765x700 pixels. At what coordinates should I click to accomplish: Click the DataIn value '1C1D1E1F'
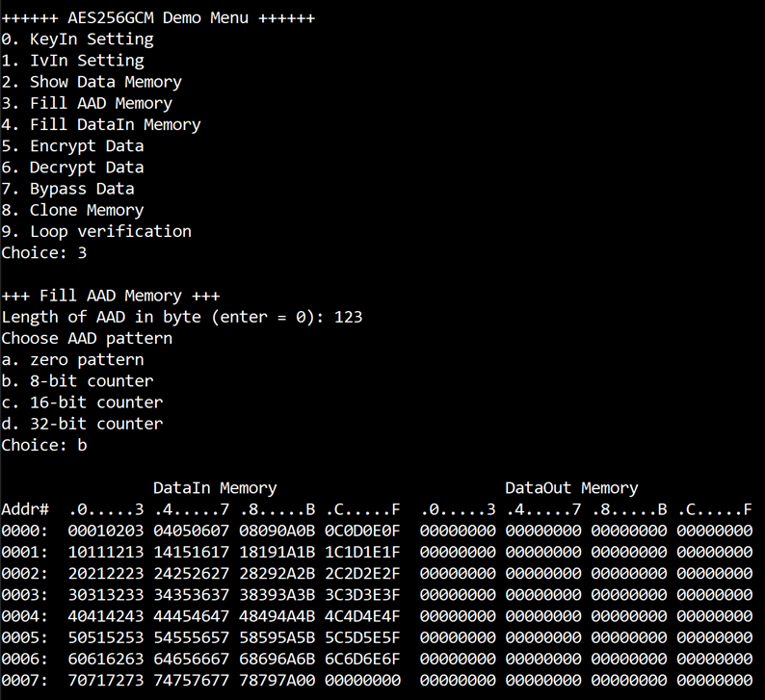[363, 553]
